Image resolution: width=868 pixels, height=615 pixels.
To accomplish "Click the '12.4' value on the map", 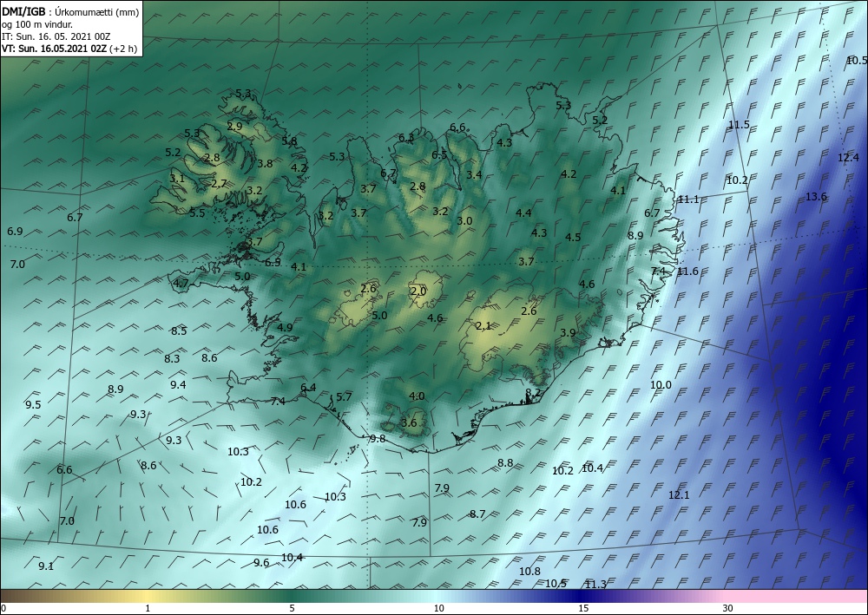I will pyautogui.click(x=848, y=158).
